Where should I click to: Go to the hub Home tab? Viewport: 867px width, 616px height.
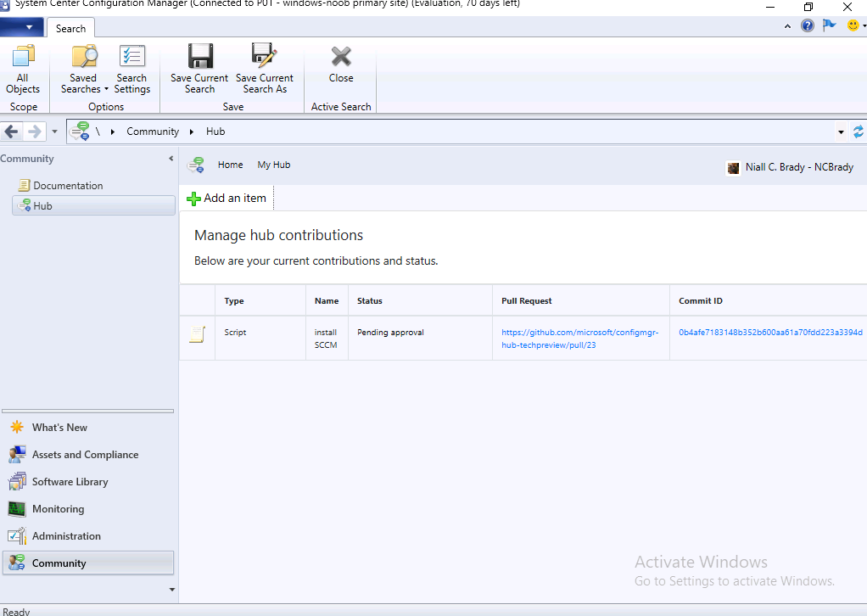point(231,165)
